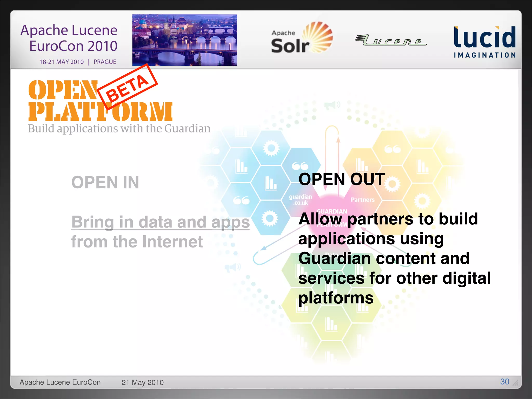Click the 'Partners' hexagon label

pos(363,199)
